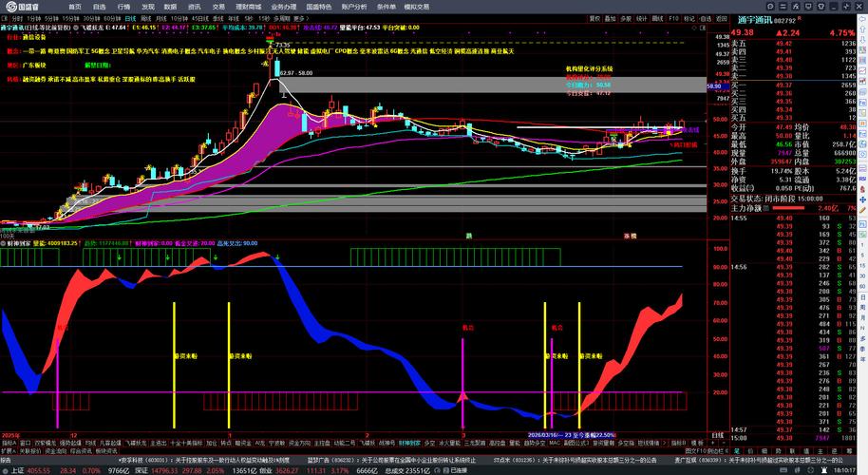The image size is (868, 475).
Task: Open the hamburger menu icon in title bar
Action: coord(783,6)
